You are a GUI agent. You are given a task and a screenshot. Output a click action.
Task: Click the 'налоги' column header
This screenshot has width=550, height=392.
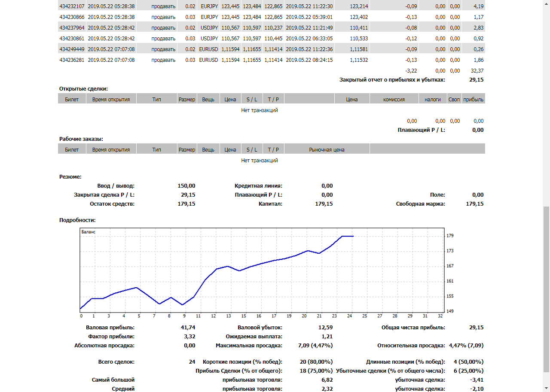click(x=433, y=100)
